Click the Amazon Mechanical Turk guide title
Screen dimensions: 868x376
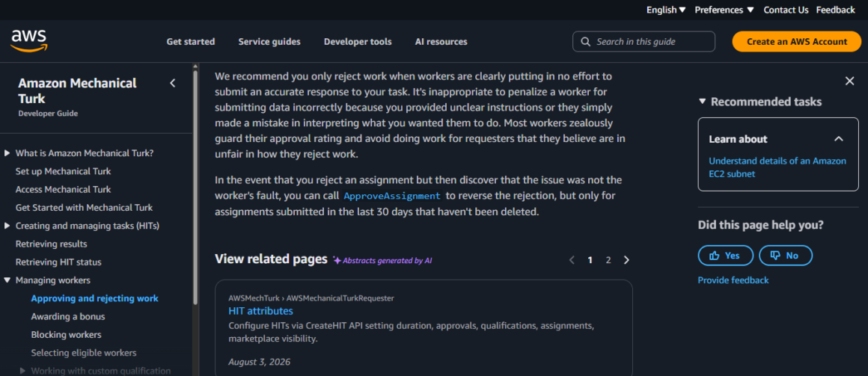(77, 90)
